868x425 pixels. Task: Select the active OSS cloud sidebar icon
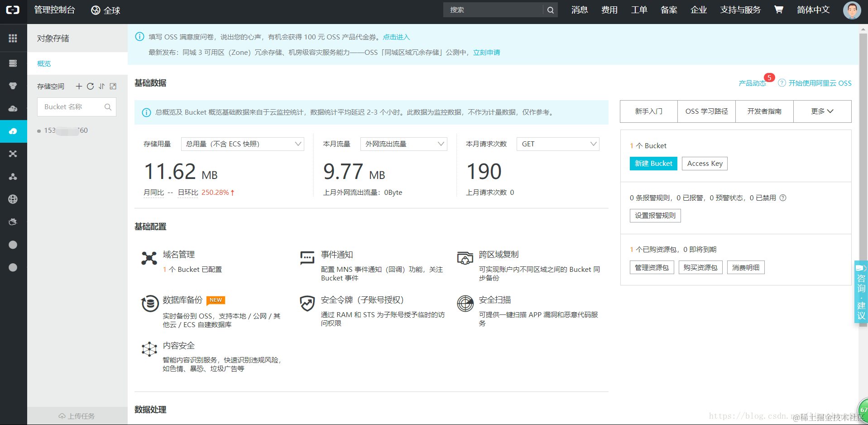click(x=13, y=131)
